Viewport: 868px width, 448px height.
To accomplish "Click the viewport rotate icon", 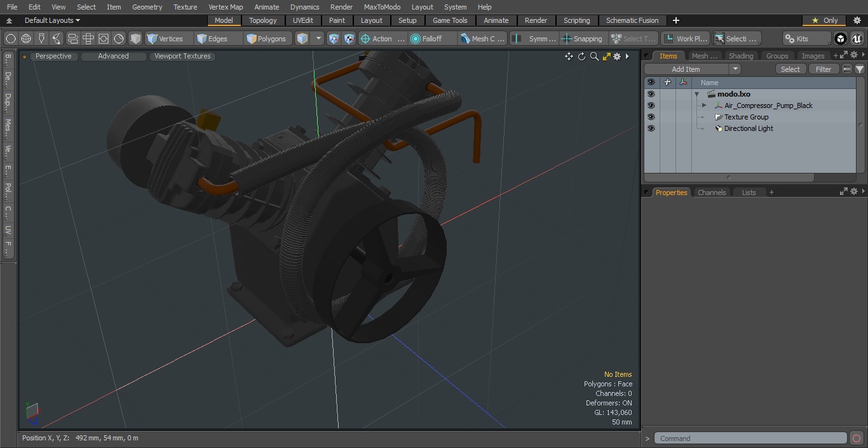I will tap(581, 57).
